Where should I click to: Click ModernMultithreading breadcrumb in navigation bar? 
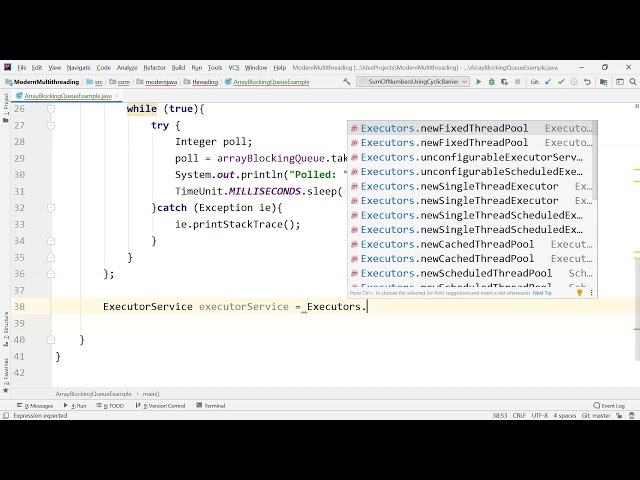(42, 82)
